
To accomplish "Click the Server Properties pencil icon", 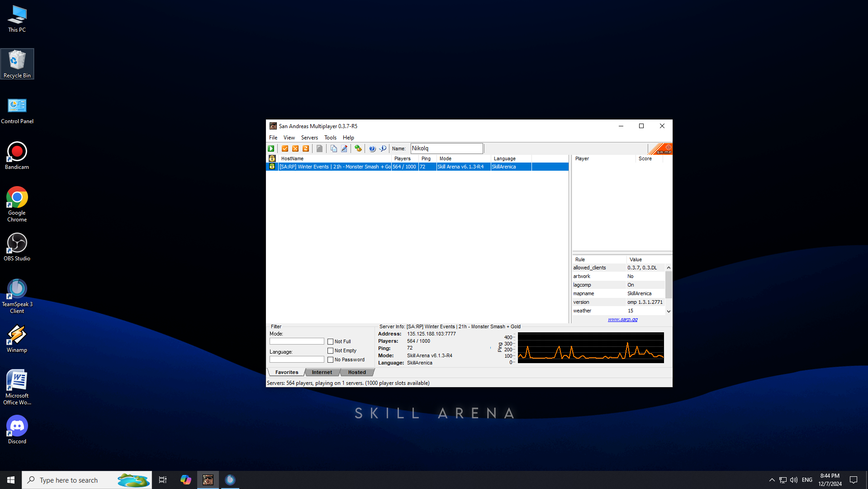I will pyautogui.click(x=344, y=149).
